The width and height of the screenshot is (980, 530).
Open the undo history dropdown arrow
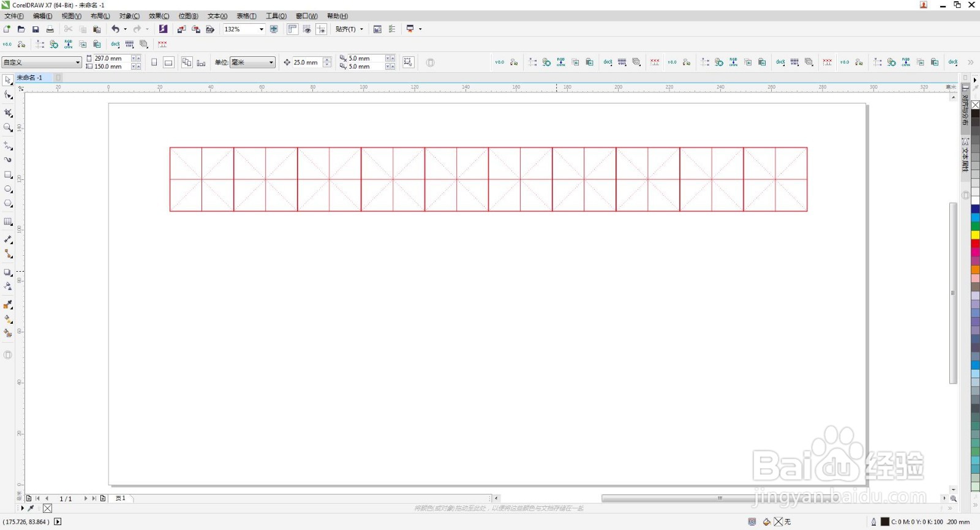tap(125, 29)
